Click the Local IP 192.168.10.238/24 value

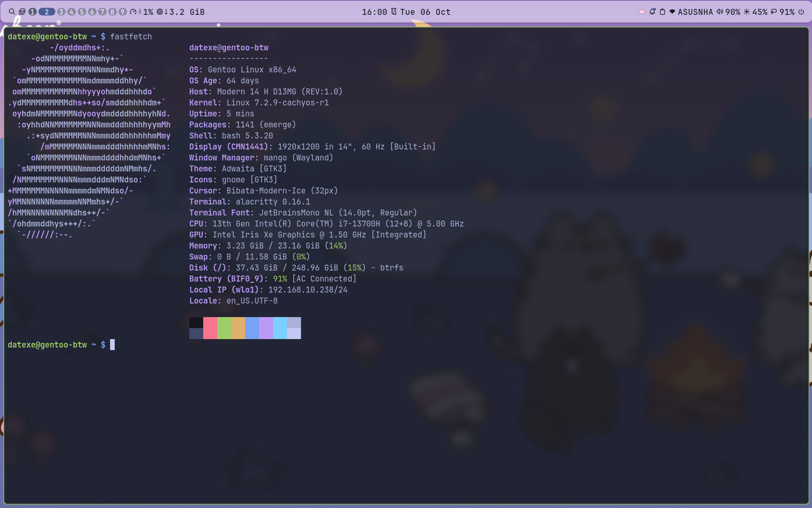[x=308, y=290]
